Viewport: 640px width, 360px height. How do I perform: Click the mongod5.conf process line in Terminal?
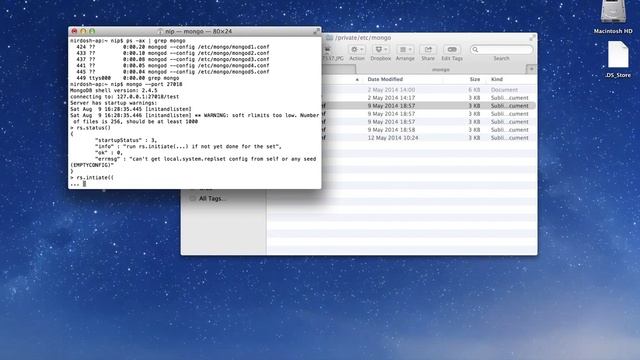click(x=173, y=72)
